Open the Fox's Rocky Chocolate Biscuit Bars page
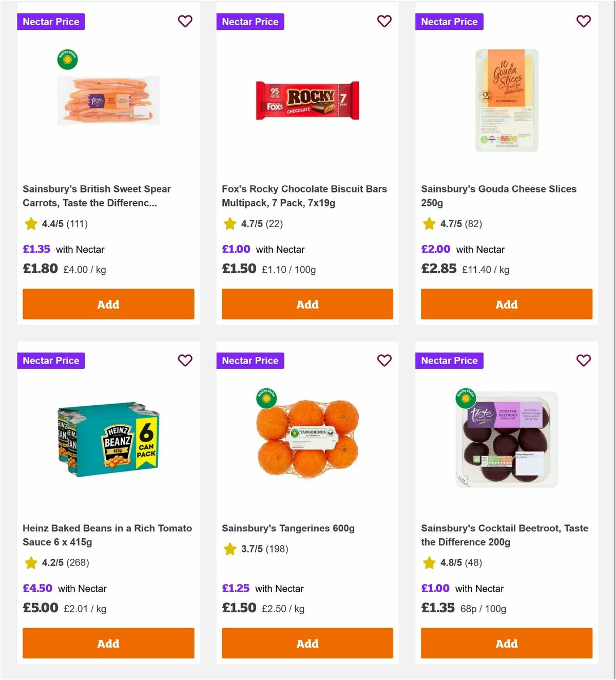The width and height of the screenshot is (616, 680). (x=304, y=196)
